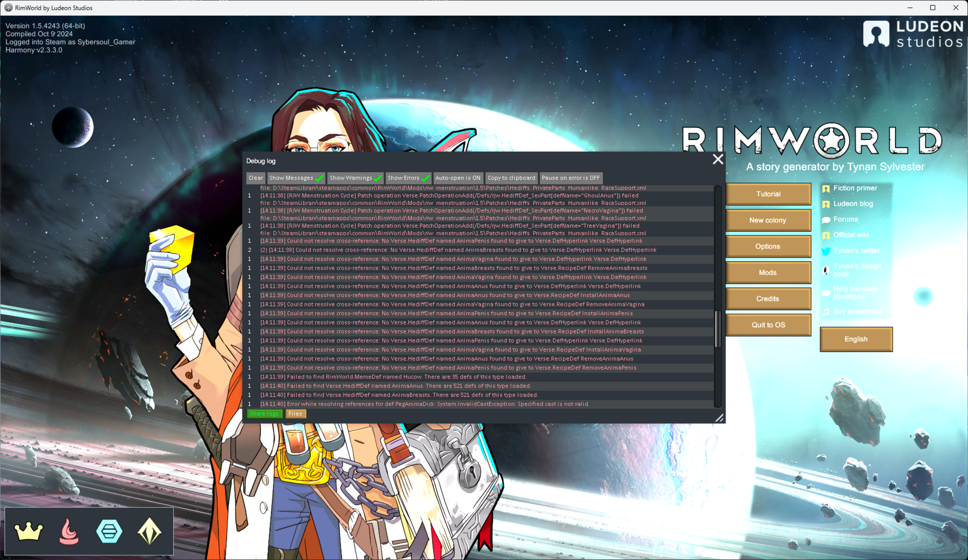Select the TreeVagina patch operation failed line

480,229
